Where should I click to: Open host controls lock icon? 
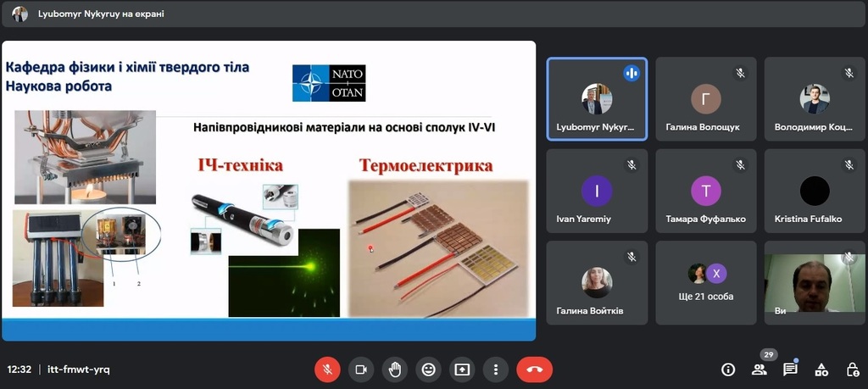[x=853, y=370]
